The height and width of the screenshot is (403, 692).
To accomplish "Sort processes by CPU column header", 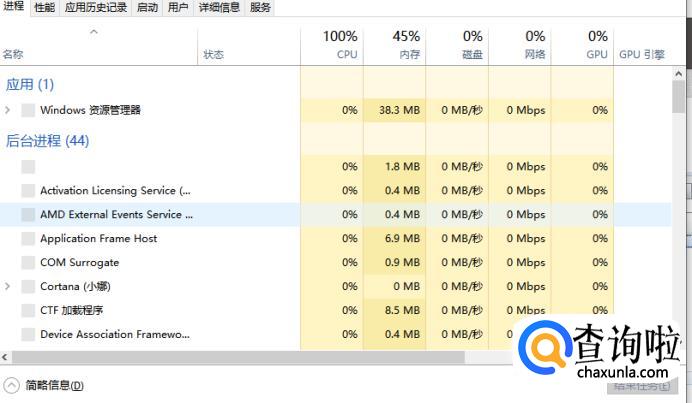I will (x=332, y=46).
